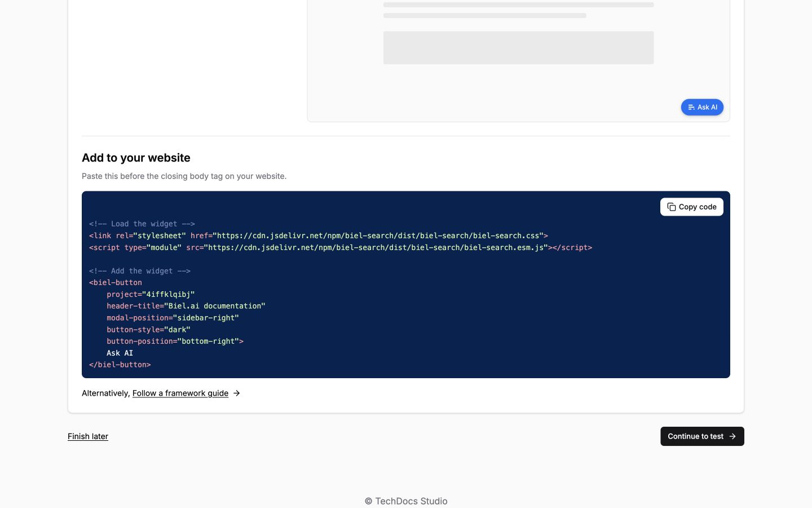Click the opening <biel-button tag line
812x508 pixels.
click(116, 282)
